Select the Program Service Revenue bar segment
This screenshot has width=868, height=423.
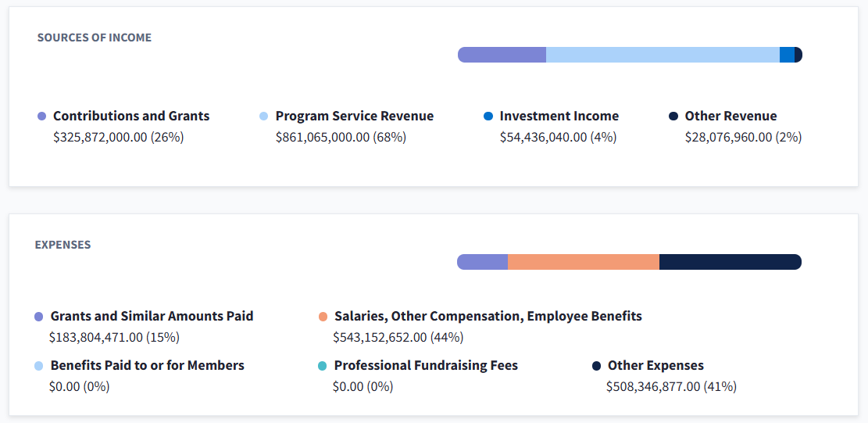coord(663,55)
